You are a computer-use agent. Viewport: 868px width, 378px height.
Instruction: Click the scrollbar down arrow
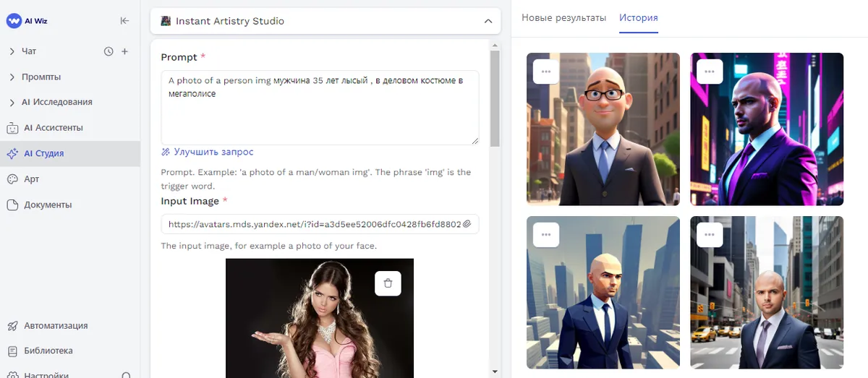(495, 371)
